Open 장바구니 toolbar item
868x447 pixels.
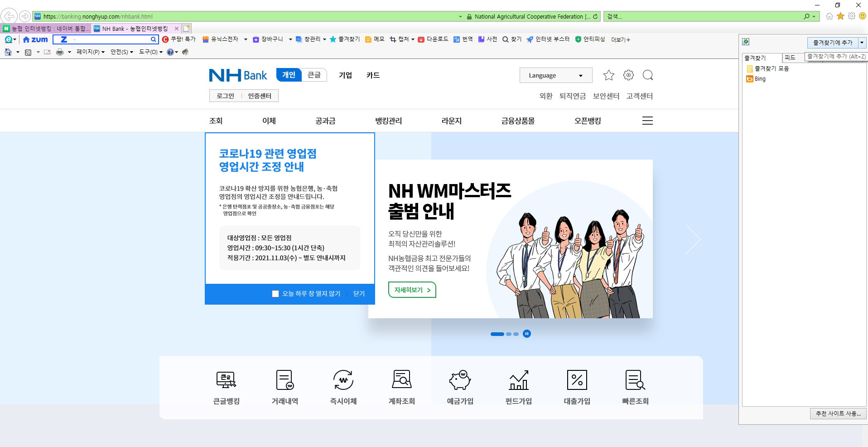pyautogui.click(x=268, y=39)
